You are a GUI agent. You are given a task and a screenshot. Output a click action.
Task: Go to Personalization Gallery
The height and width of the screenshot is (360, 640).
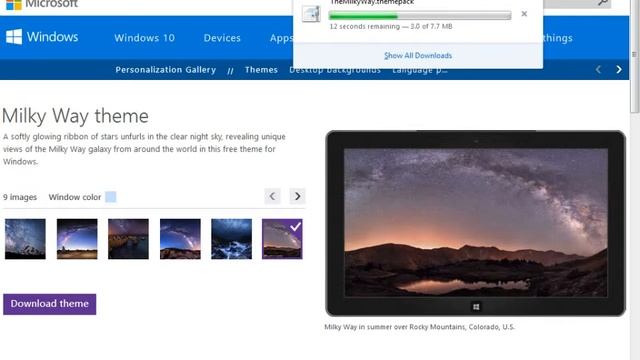click(x=165, y=70)
